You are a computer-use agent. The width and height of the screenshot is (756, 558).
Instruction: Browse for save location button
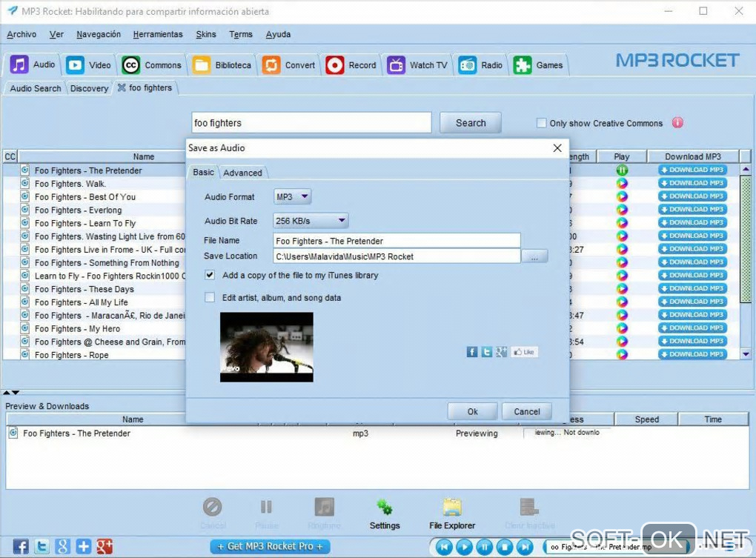pos(534,256)
